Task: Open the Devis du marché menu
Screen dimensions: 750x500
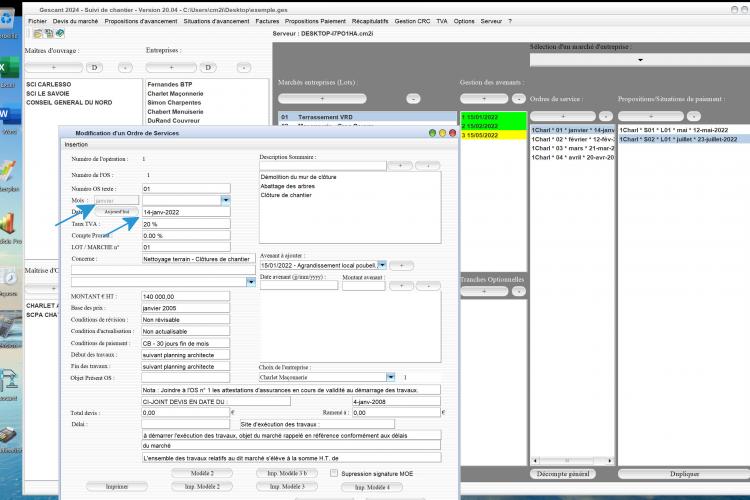Action: coord(75,21)
